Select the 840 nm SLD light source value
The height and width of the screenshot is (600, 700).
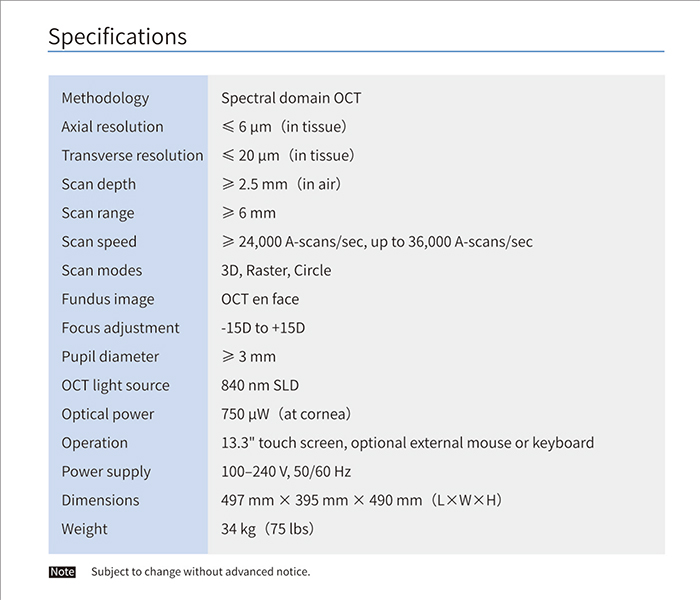point(260,385)
